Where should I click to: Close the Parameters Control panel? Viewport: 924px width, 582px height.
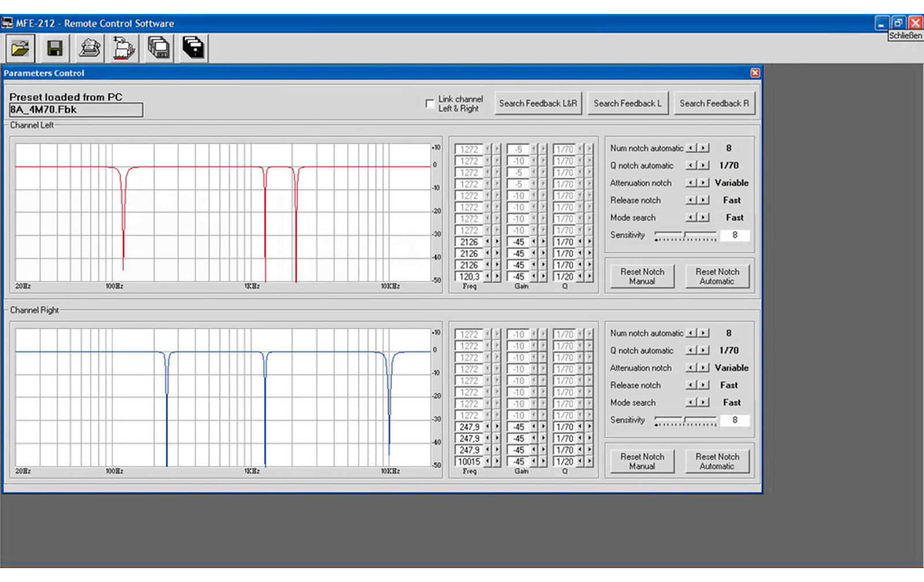point(755,73)
